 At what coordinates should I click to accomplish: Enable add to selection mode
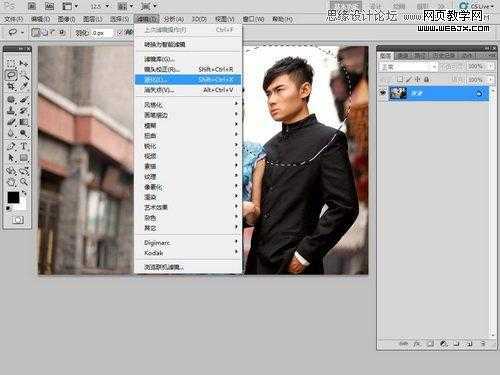[x=44, y=33]
